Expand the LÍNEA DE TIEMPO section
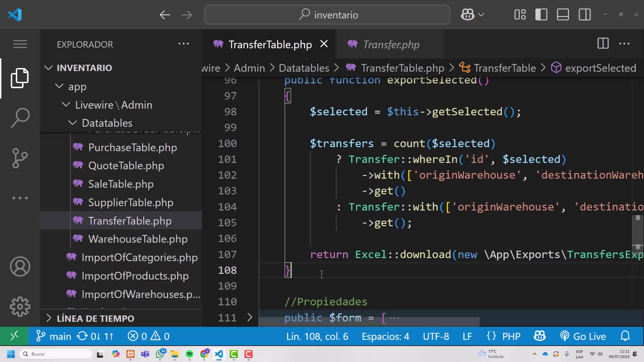644x362 pixels. (121, 318)
